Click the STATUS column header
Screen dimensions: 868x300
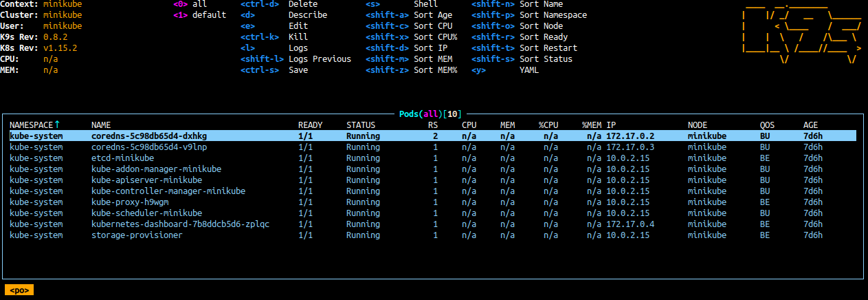(361, 125)
